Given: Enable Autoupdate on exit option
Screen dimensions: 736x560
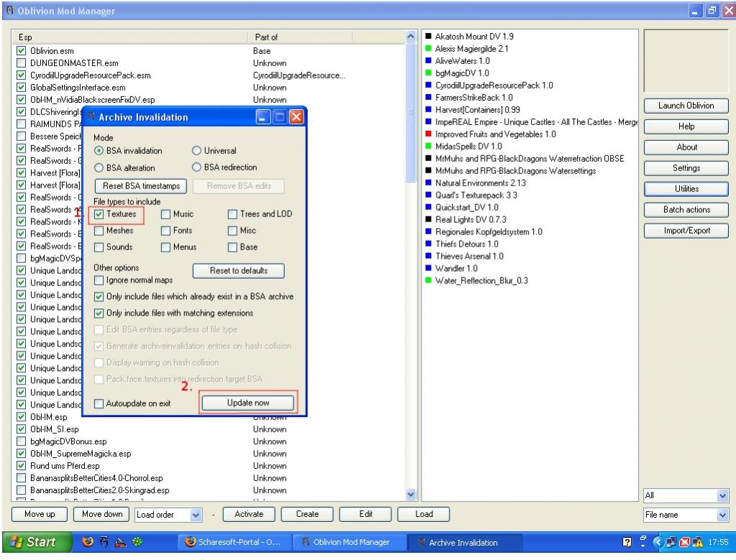Looking at the screenshot, I should pyautogui.click(x=100, y=403).
